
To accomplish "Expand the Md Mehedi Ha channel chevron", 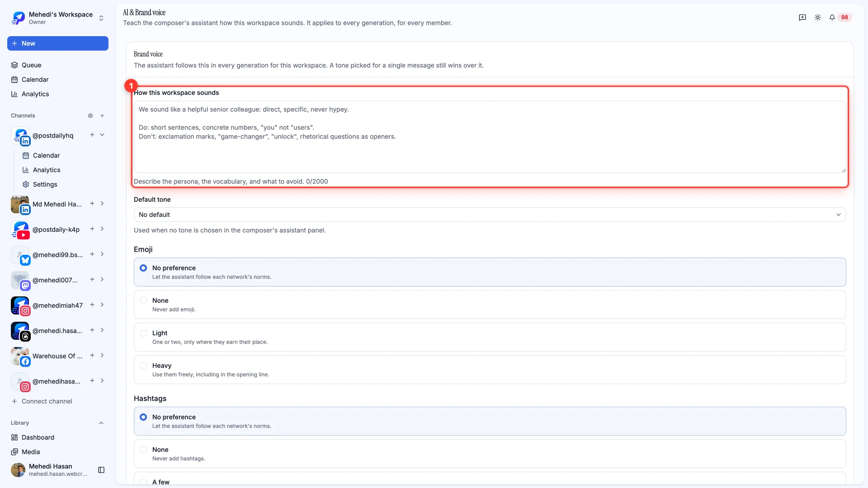I will click(x=102, y=203).
